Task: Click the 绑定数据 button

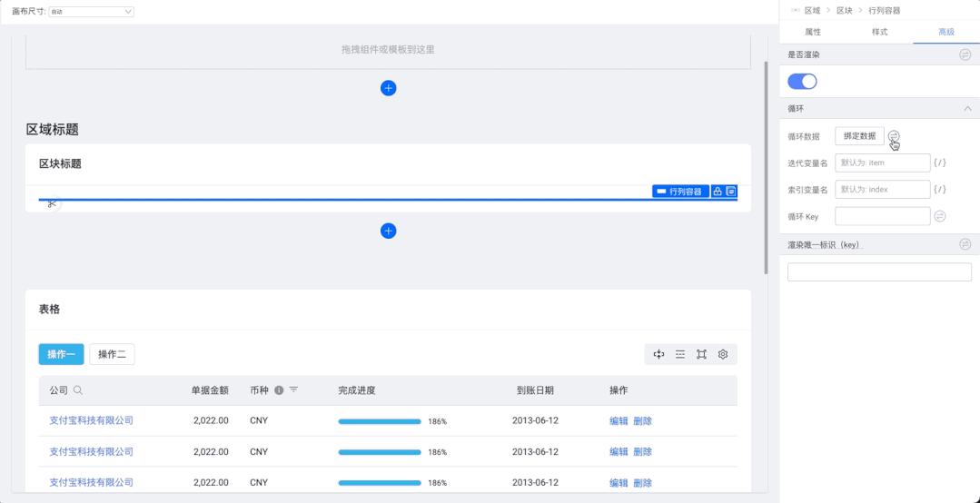Action: coord(859,136)
